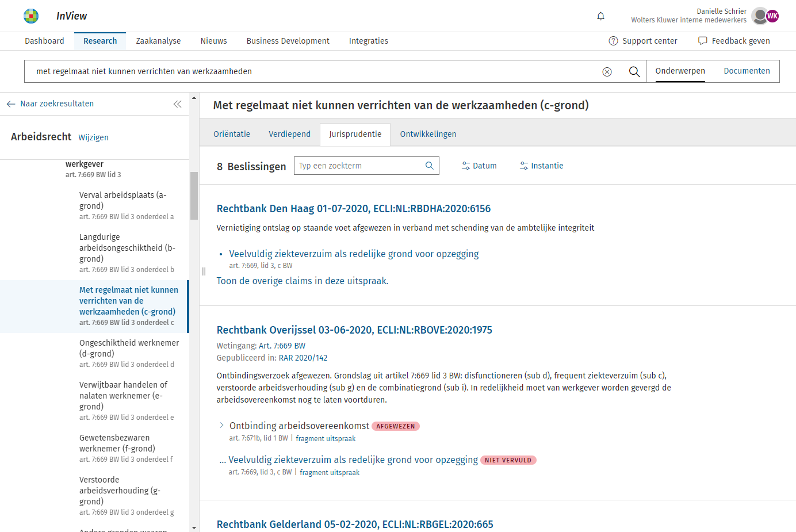
Task: Open the Datum filter
Action: pyautogui.click(x=479, y=166)
